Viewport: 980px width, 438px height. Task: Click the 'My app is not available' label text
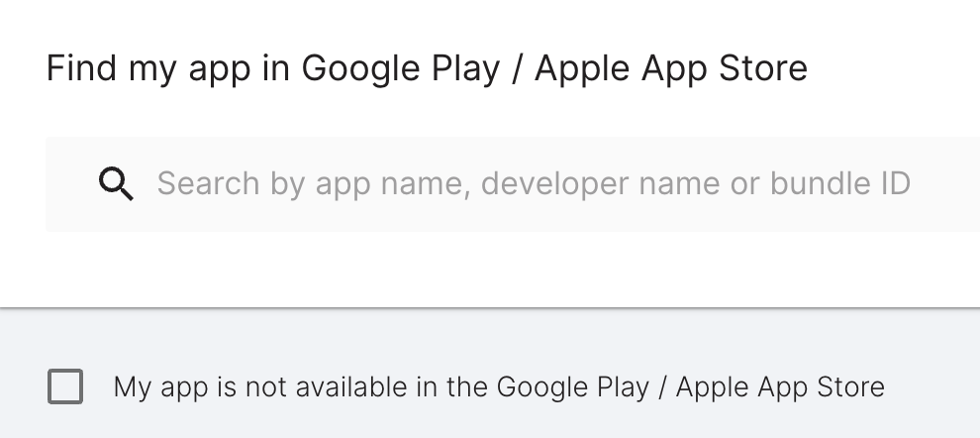pyautogui.click(x=499, y=387)
